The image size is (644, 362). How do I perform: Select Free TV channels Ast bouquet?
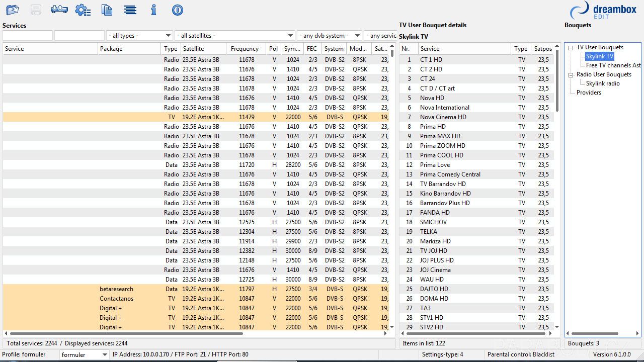click(x=613, y=65)
